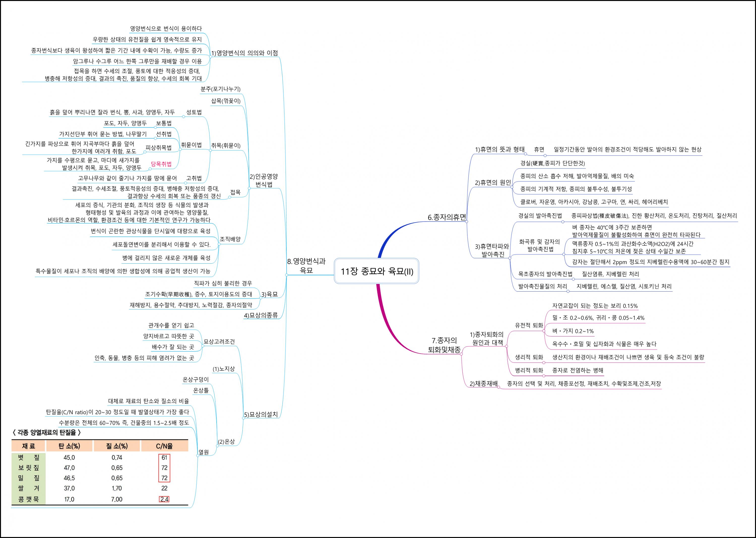Click the table title 각종 양열재료의 탄질율
Screen dimensions: 756x538
click(46, 432)
